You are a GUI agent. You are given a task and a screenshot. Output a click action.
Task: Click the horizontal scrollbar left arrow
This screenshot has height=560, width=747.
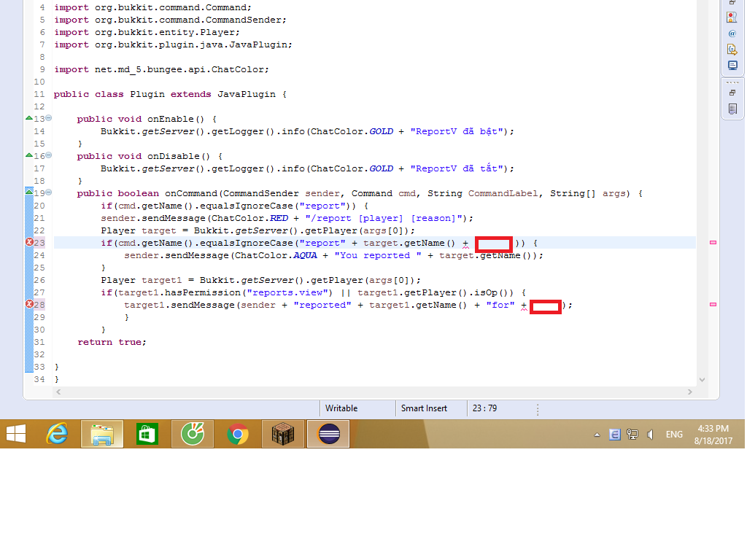(x=58, y=392)
